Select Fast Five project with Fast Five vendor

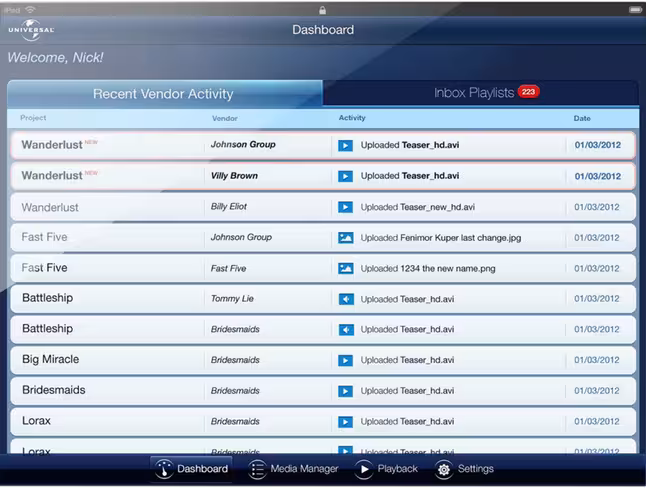click(44, 268)
